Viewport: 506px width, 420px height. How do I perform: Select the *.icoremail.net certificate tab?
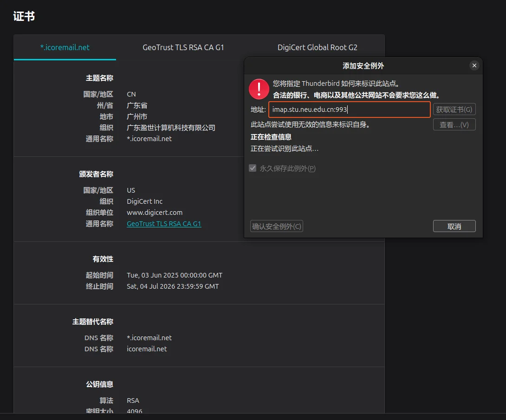coord(65,47)
